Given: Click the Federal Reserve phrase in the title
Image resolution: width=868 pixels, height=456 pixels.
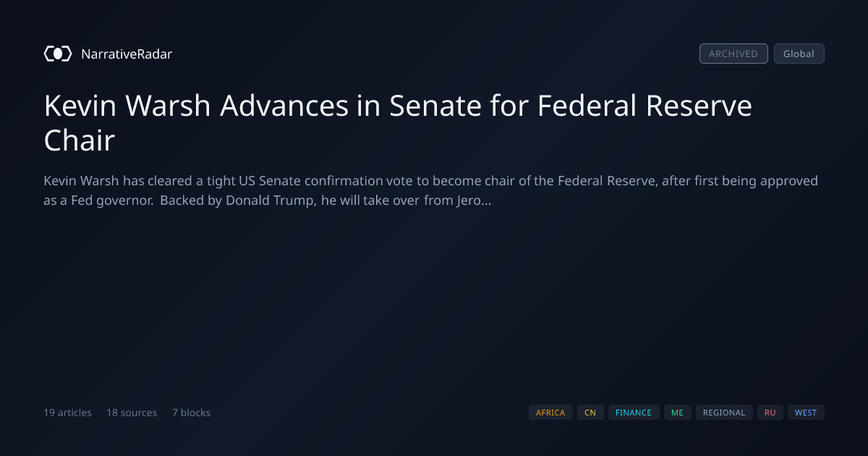Looking at the screenshot, I should click(644, 106).
